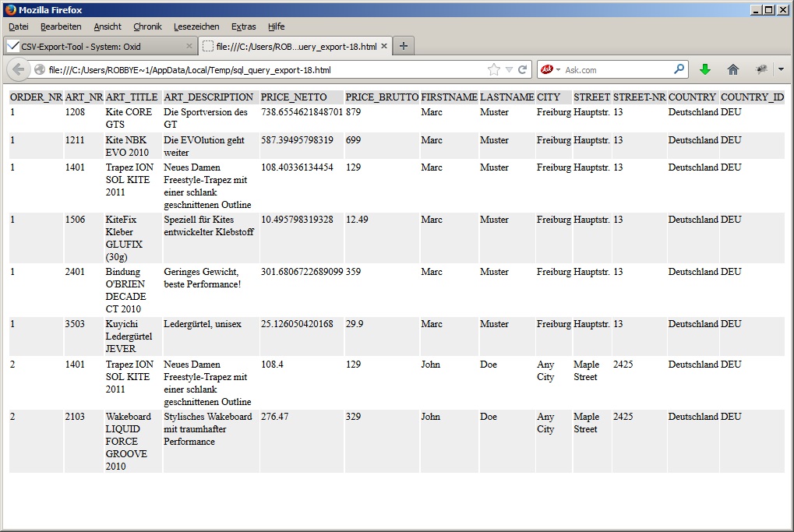
Task: Click the price value 25.126050420168
Action: 297,323
